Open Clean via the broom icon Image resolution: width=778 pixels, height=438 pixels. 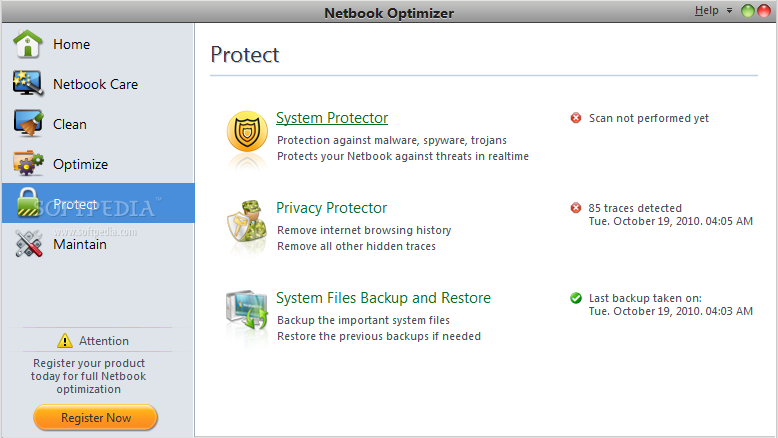pos(28,123)
